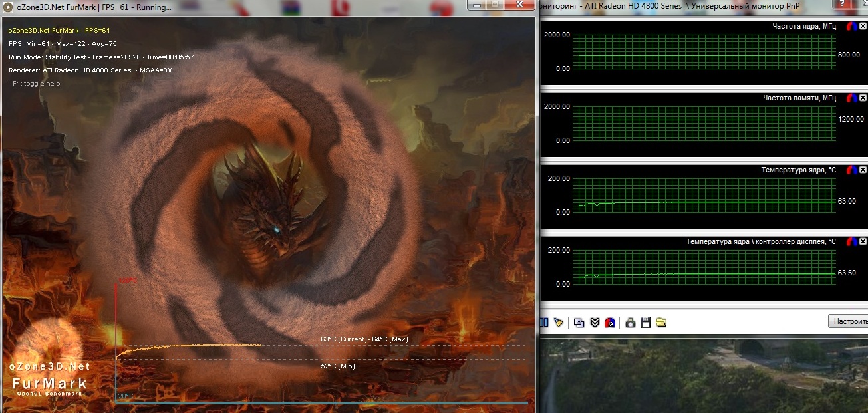Viewport: 868px width, 413px height.
Task: Click the 'FPS: Min=61 - Max=122 - Avg=75' line
Action: (x=63, y=43)
